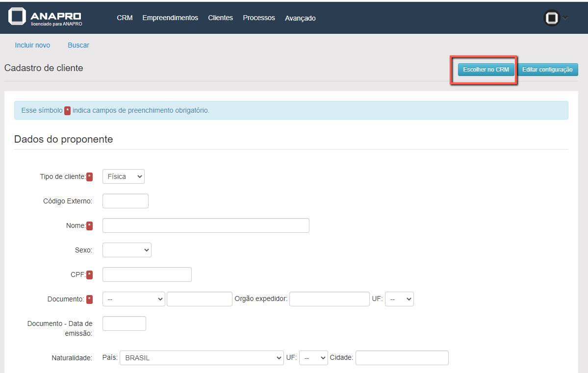The width and height of the screenshot is (588, 373).
Task: Expand the Tipo de cliente dropdown
Action: [x=124, y=176]
